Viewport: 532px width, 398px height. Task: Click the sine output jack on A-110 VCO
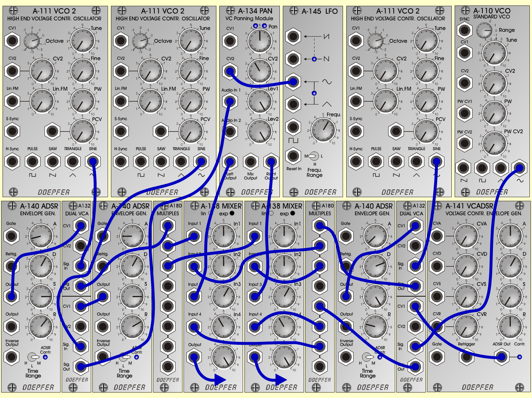(x=520, y=168)
